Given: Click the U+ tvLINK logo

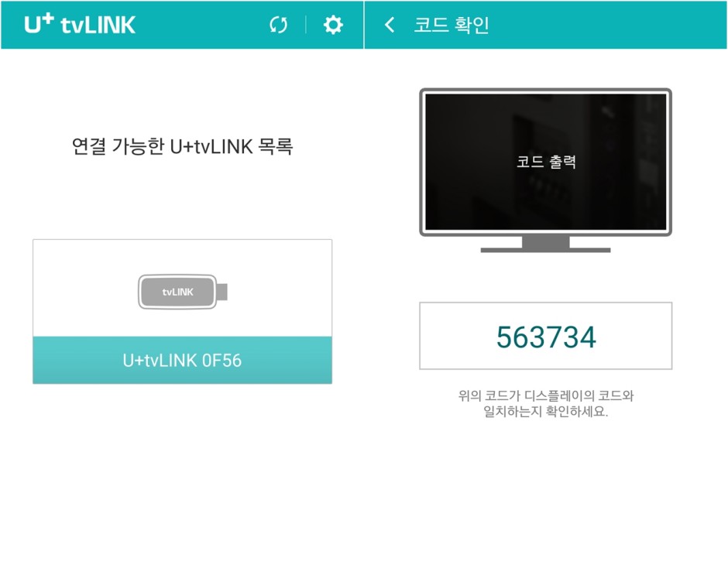Looking at the screenshot, I should coord(80,24).
